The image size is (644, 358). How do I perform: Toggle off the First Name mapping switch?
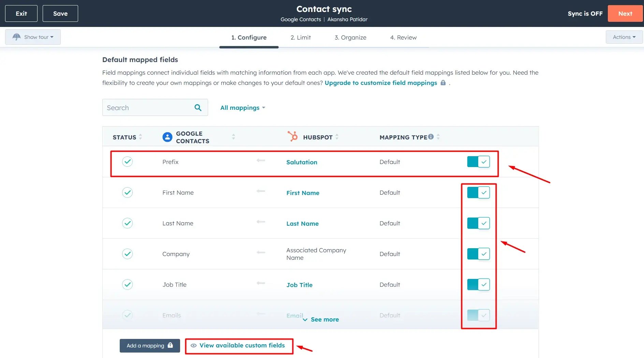pos(479,192)
